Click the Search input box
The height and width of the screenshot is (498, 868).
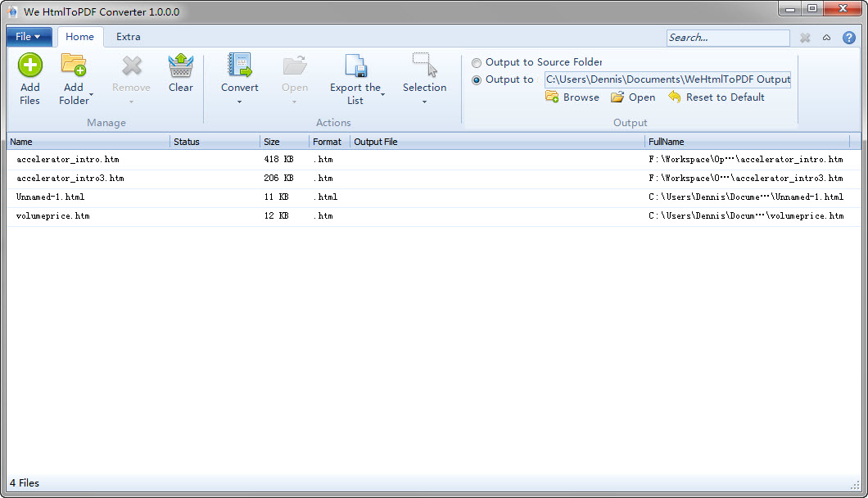click(728, 38)
